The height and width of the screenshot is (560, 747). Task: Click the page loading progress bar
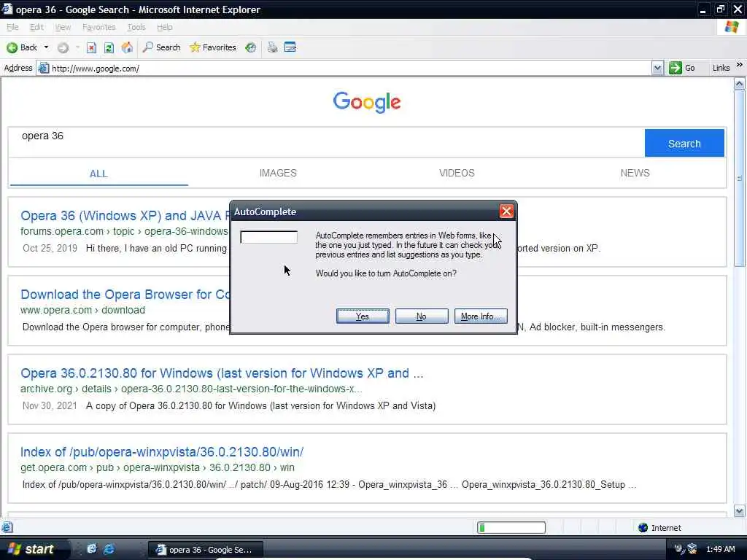511,527
